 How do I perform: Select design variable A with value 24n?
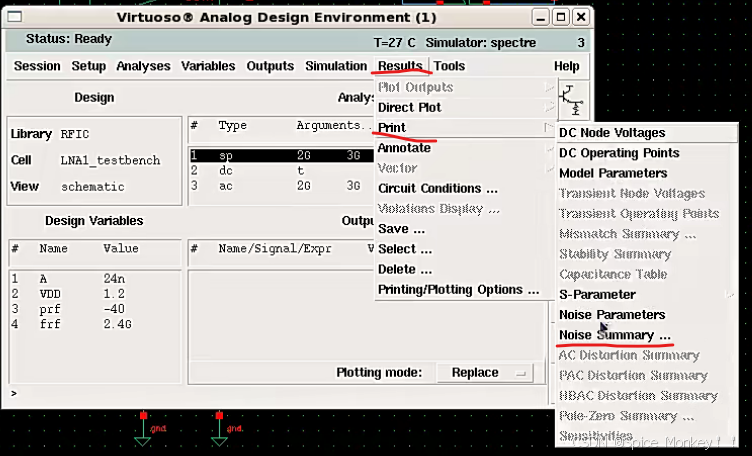point(95,279)
